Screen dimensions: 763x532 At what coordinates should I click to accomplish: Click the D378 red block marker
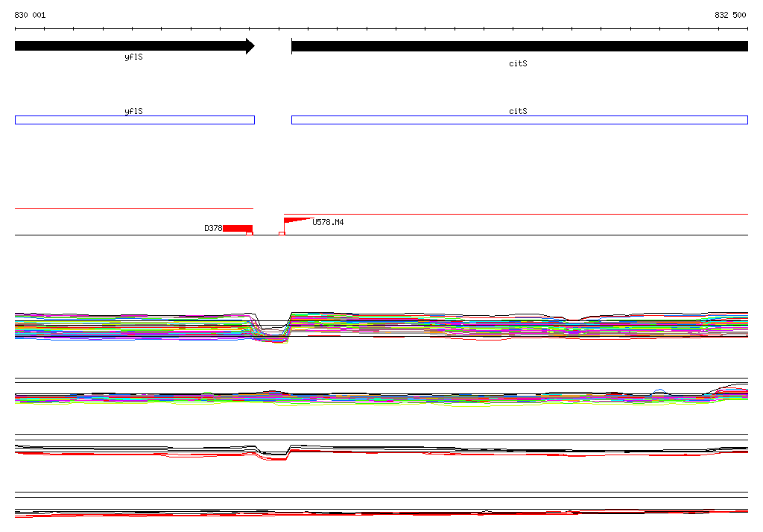238,228
